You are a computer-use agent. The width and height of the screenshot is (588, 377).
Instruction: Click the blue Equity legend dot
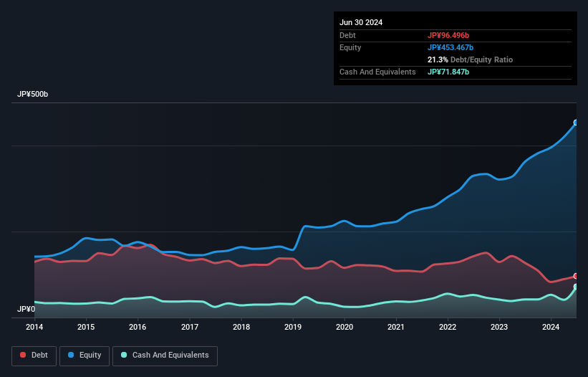click(71, 355)
